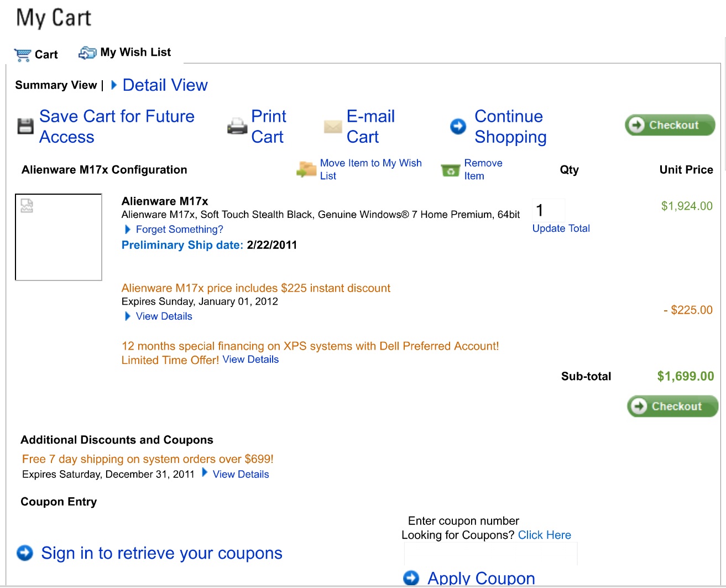Click the blue arrow Continue Shopping icon
The height and width of the screenshot is (588, 726).
point(458,126)
